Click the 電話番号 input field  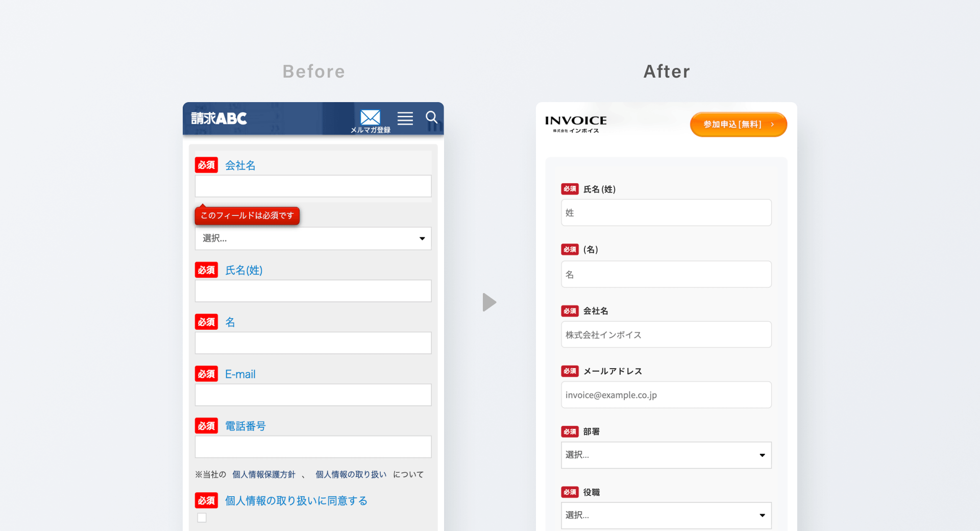[x=313, y=447]
